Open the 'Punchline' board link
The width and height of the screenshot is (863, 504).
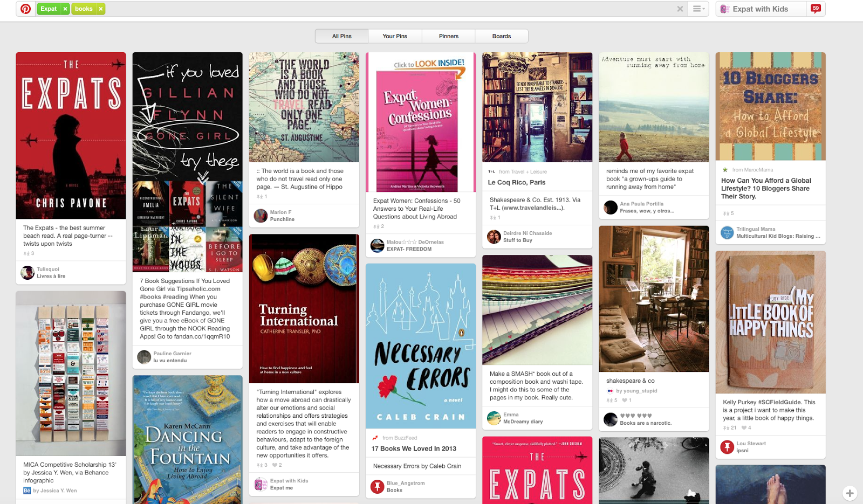(282, 219)
